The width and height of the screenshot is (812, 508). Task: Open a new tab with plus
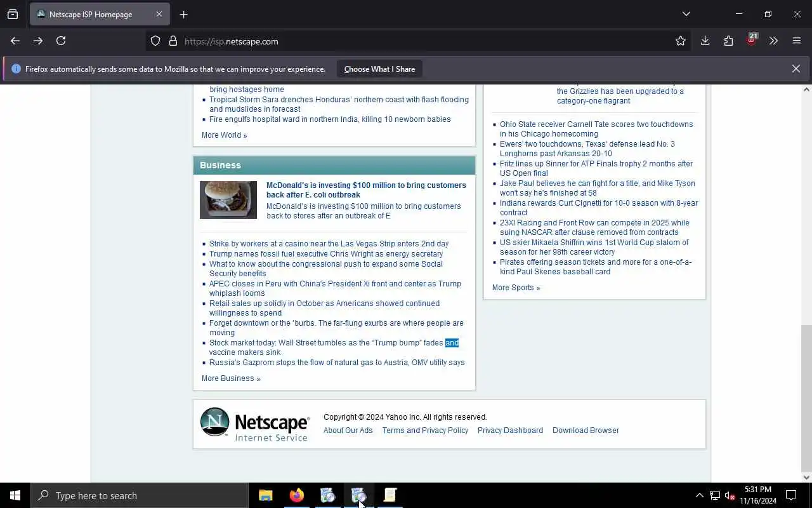tap(183, 14)
